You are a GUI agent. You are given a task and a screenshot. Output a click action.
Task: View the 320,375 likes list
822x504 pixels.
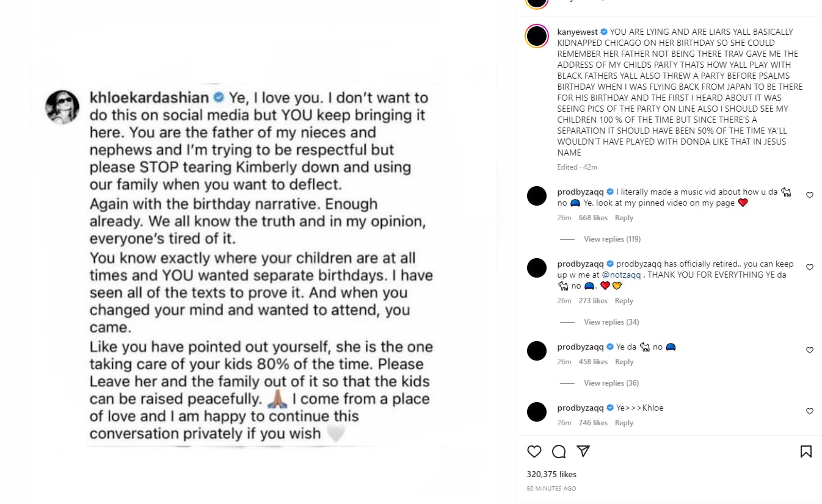tap(551, 474)
